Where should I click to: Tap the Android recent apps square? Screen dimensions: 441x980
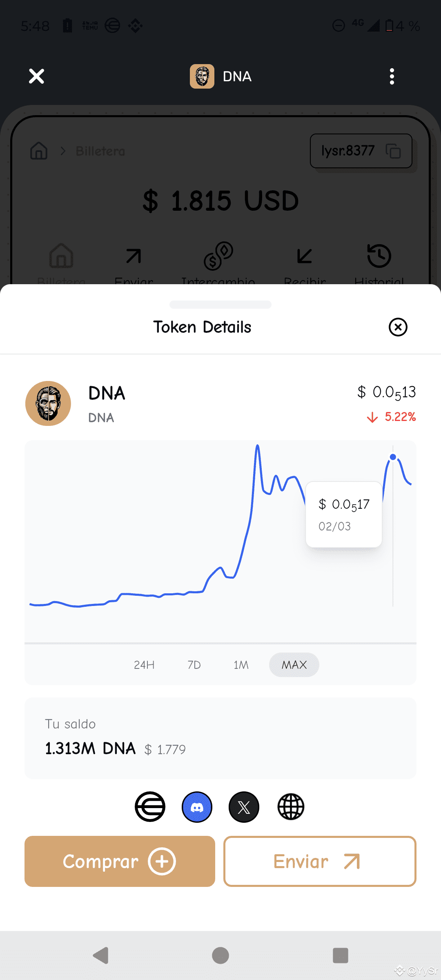click(x=341, y=955)
